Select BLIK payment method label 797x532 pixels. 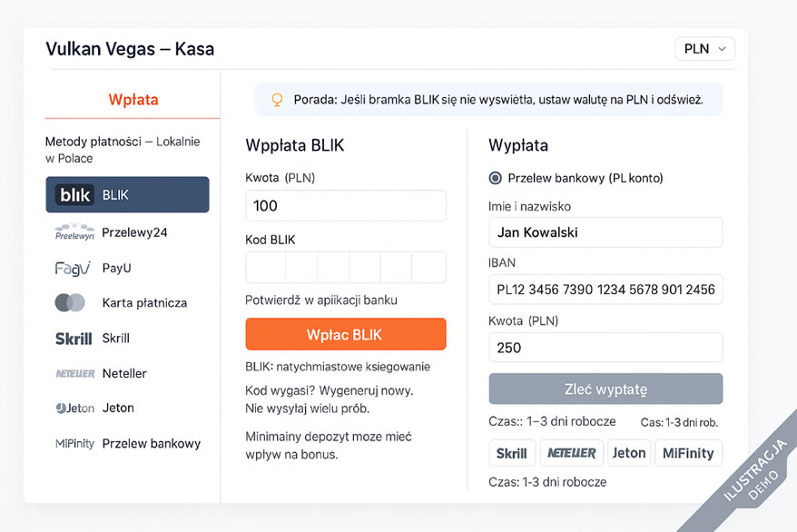[x=115, y=195]
